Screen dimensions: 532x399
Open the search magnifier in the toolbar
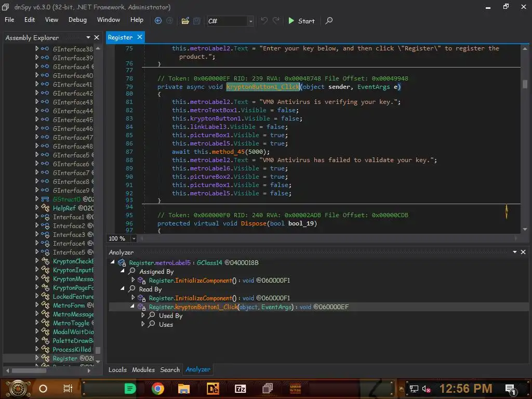[329, 21]
